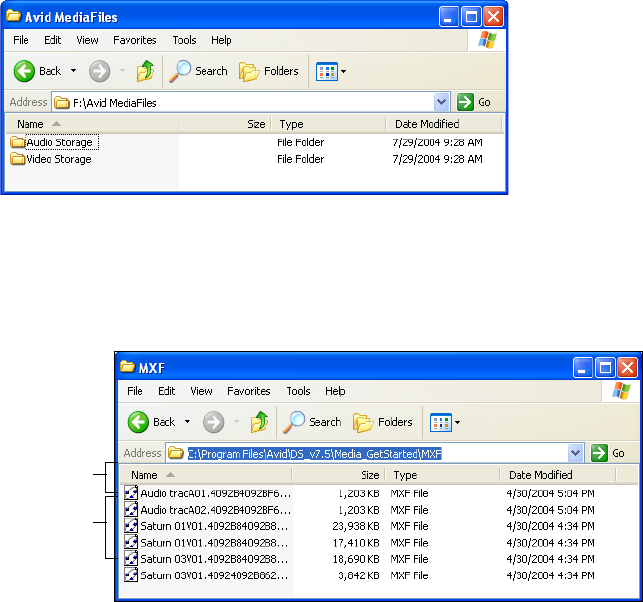Select the 18,690 KB Saturn file icon
This screenshot has height=602, width=643.
point(131,559)
